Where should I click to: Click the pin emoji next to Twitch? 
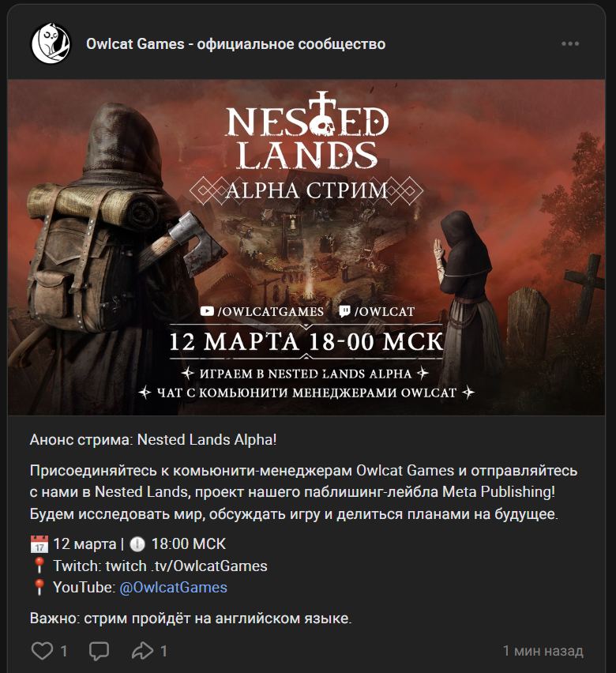39,566
